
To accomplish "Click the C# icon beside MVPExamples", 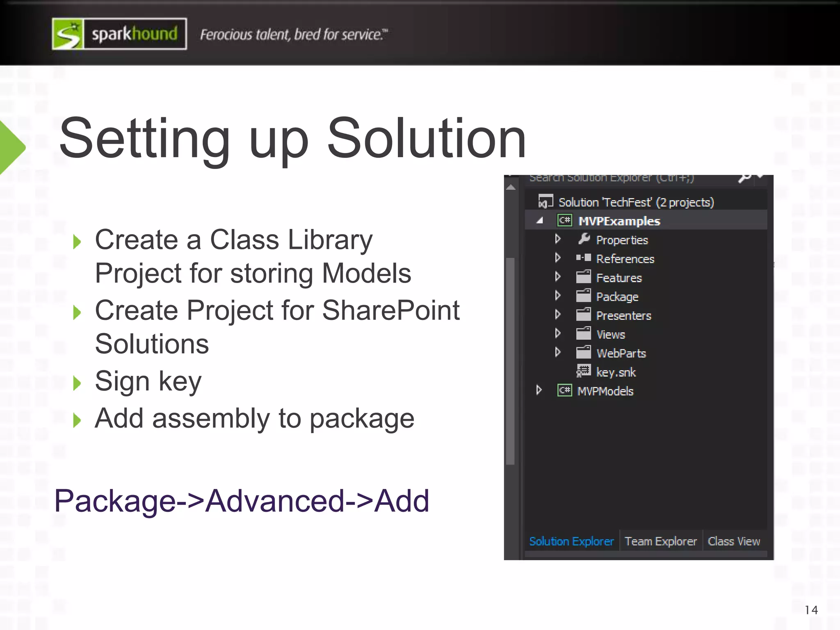I will (564, 221).
